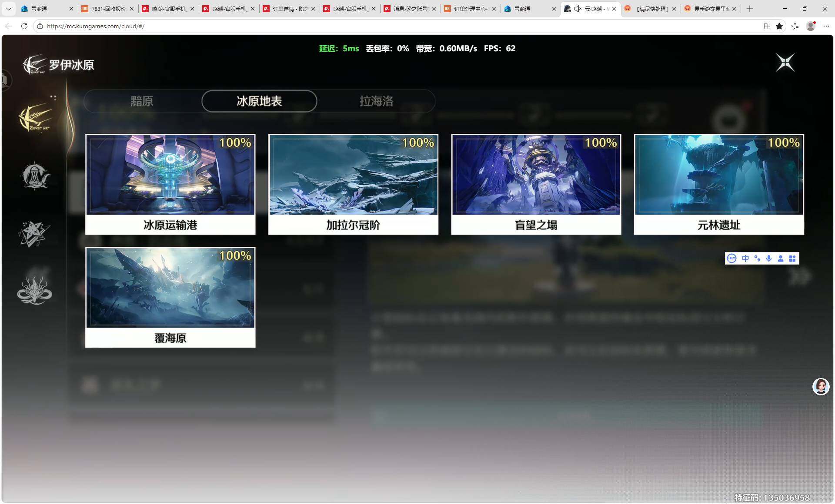Click the favorites star icon in the address bar
835x504 pixels.
(779, 26)
